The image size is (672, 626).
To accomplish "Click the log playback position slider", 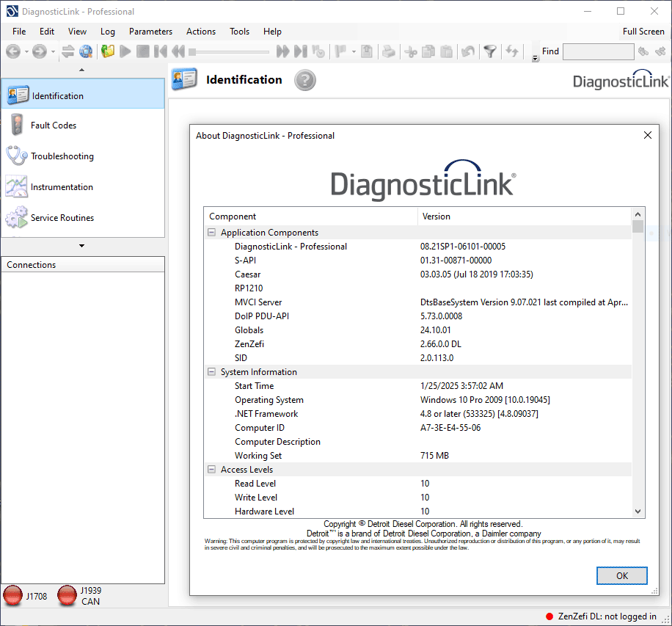I will click(229, 52).
